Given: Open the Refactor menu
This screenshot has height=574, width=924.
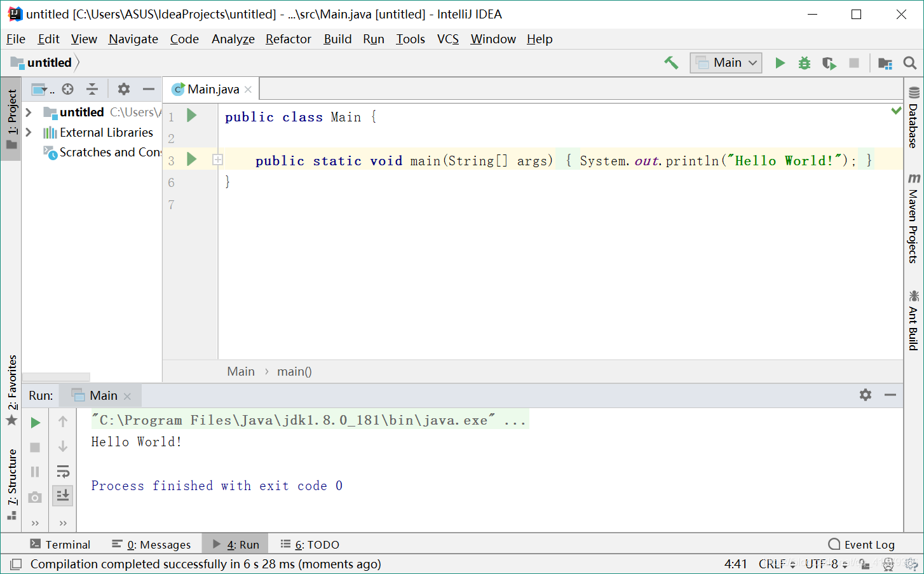Looking at the screenshot, I should 289,39.
